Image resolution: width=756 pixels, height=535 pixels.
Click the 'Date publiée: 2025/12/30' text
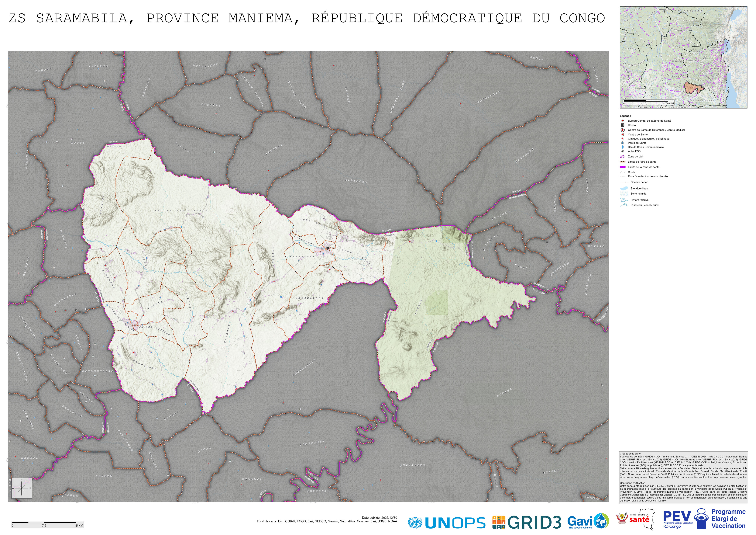pyautogui.click(x=379, y=518)
